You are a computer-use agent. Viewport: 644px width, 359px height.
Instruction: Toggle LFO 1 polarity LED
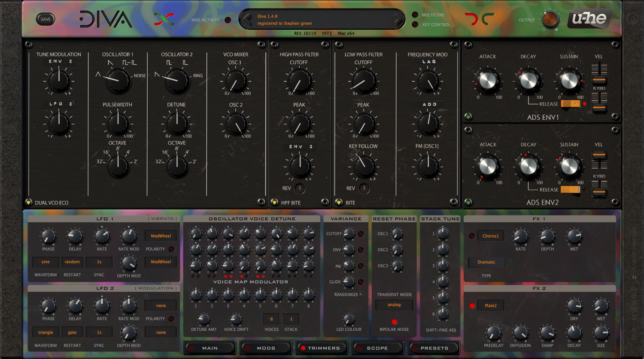[171, 249]
